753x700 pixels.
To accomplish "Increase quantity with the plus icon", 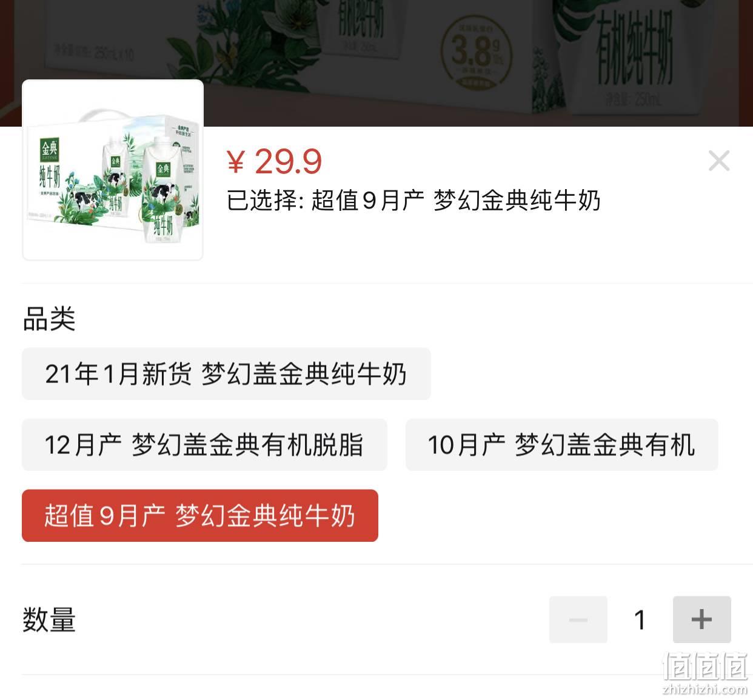I will (701, 619).
